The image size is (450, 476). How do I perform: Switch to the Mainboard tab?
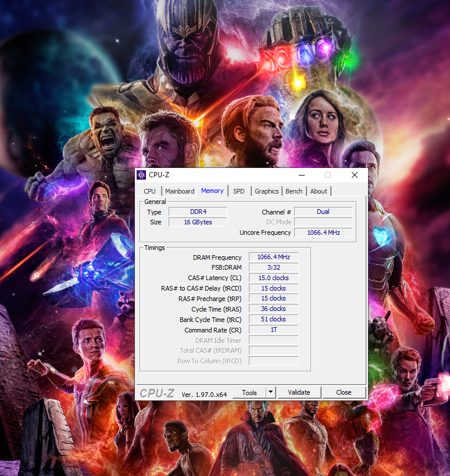(180, 191)
